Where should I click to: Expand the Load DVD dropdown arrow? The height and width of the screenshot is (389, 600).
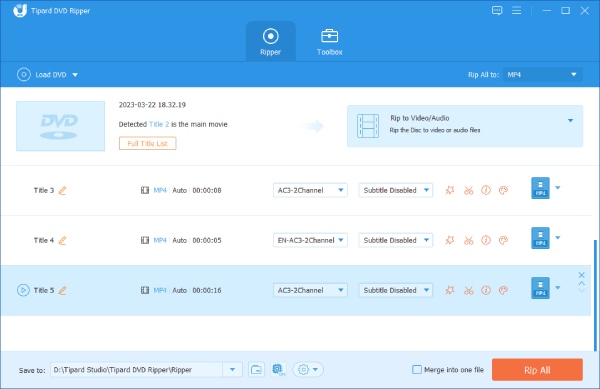75,75
